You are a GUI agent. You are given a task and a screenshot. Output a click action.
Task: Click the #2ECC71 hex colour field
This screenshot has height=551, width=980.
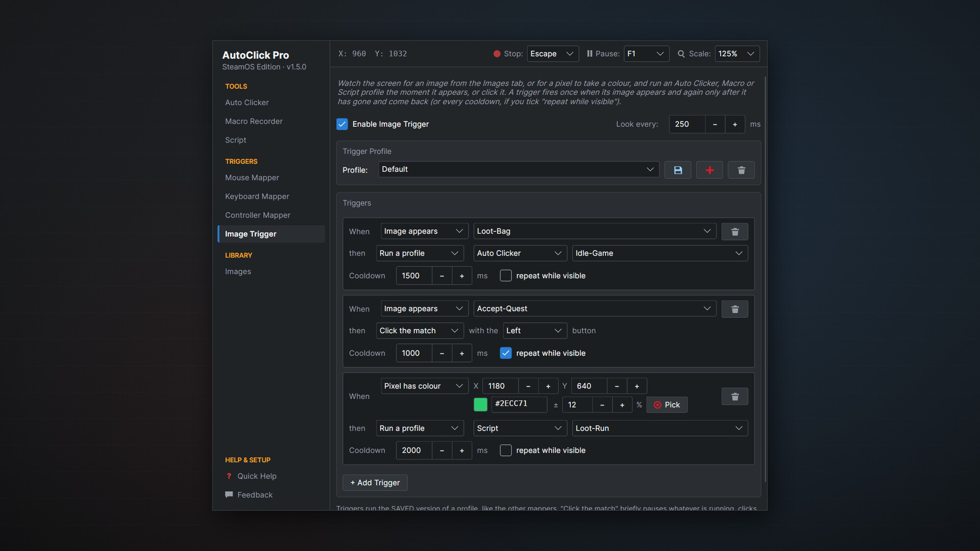click(x=519, y=404)
